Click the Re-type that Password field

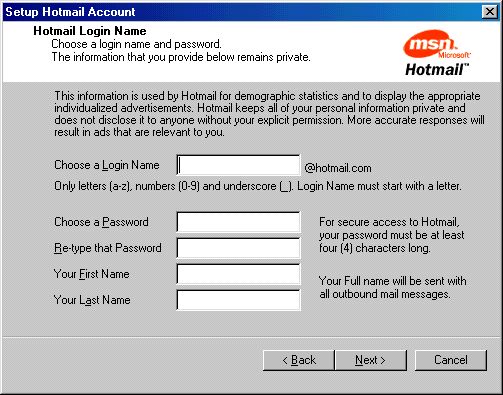[x=238, y=248]
